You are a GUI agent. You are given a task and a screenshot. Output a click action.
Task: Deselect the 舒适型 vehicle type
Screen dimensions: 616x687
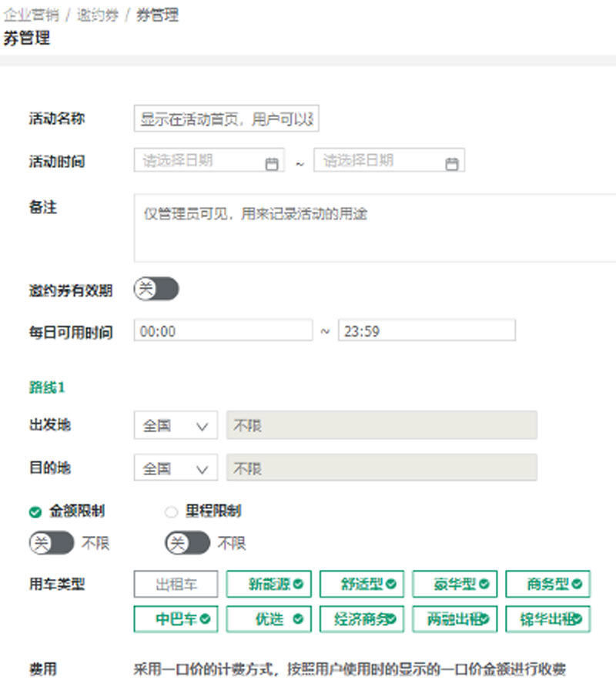pyautogui.click(x=362, y=585)
